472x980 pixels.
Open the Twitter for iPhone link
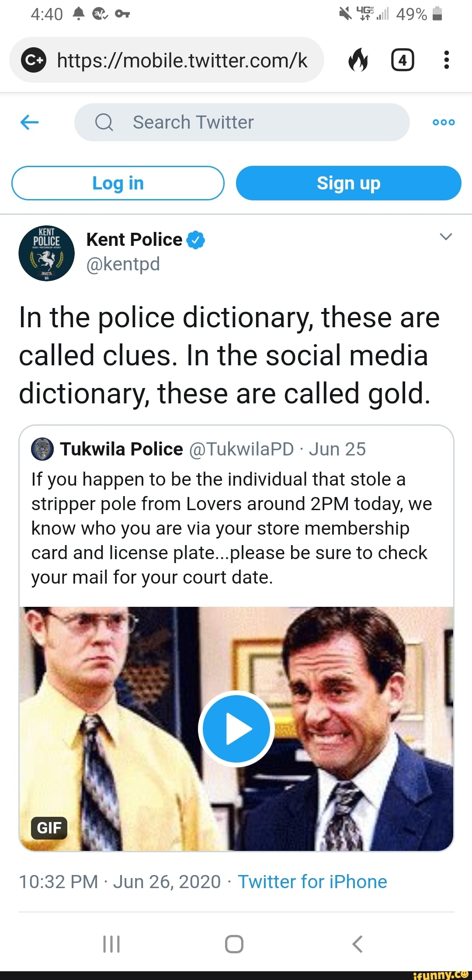[313, 882]
